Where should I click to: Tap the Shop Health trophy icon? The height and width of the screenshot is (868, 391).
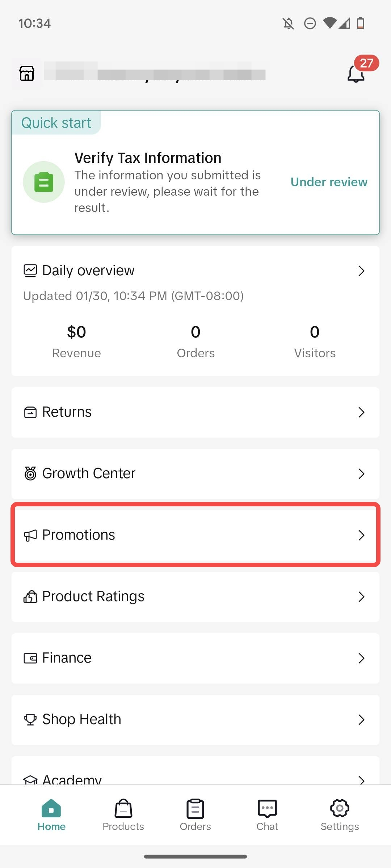pos(30,719)
